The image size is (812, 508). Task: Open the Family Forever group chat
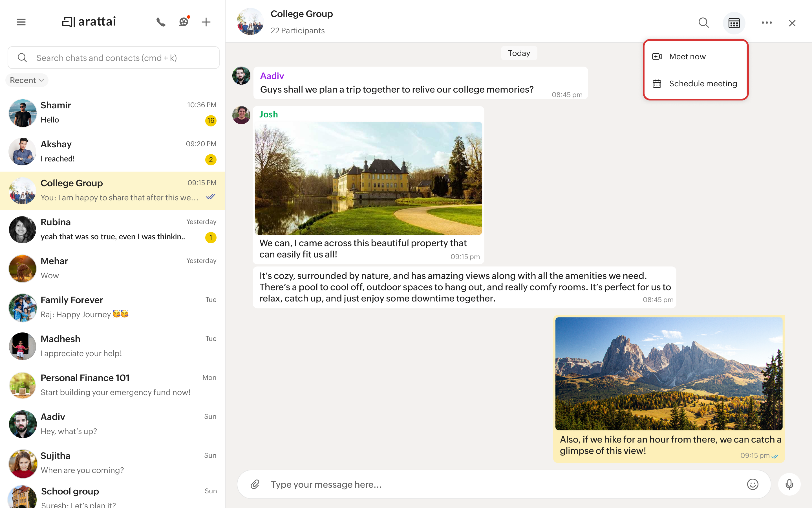112,307
